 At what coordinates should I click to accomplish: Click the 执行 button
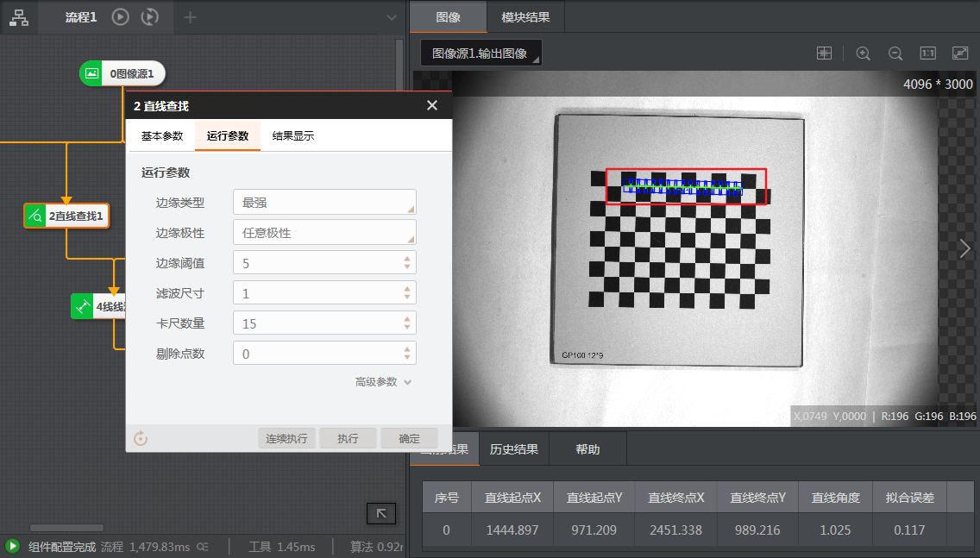click(x=348, y=438)
